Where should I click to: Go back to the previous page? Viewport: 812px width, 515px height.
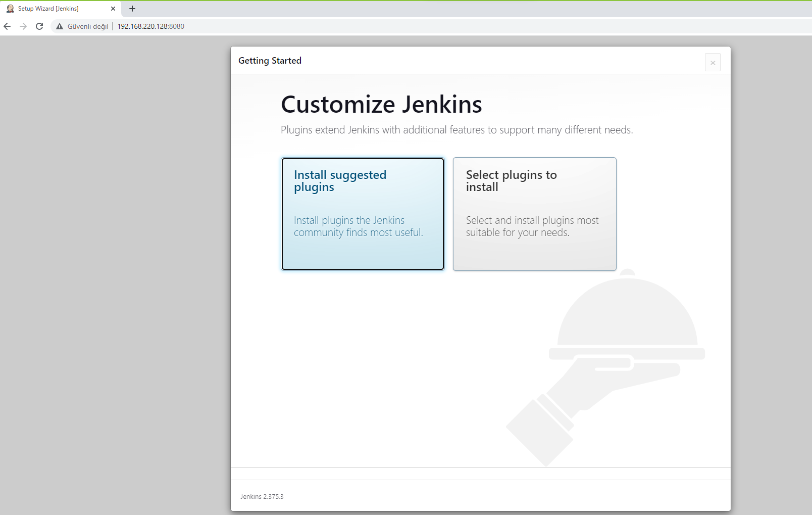tap(7, 26)
